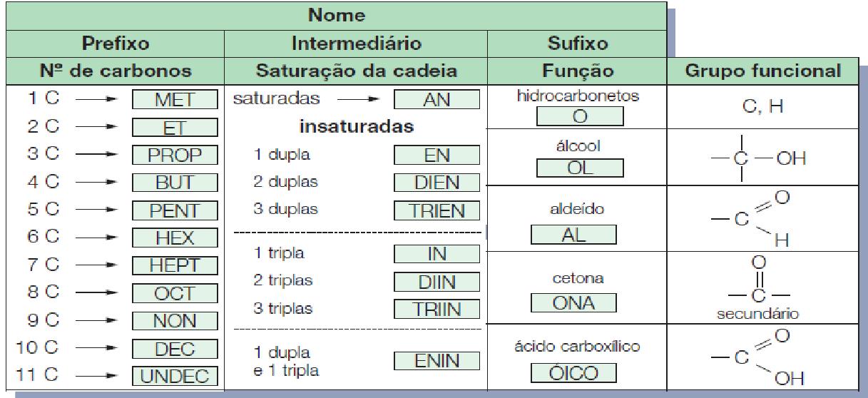The height and width of the screenshot is (398, 868).
Task: Select the TRIEN intermediate box
Action: tap(436, 210)
